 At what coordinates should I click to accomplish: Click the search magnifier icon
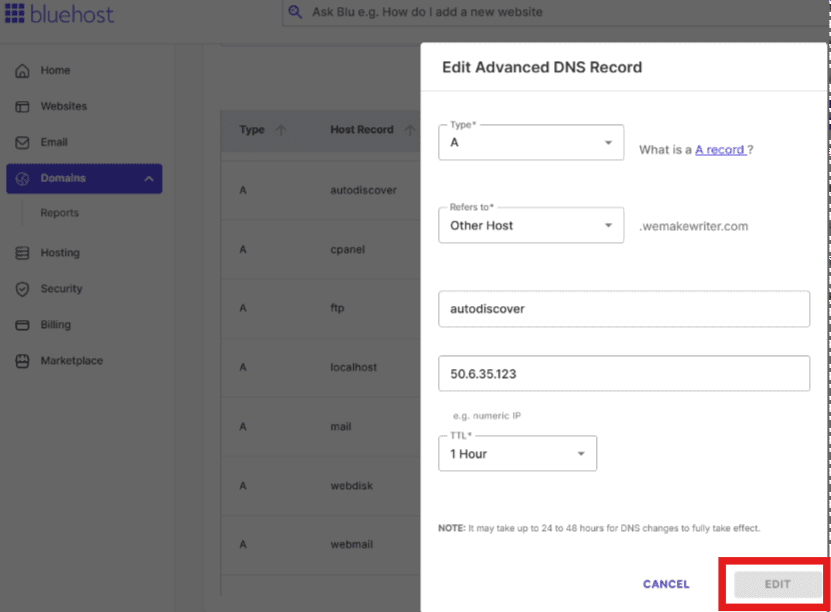pos(295,12)
